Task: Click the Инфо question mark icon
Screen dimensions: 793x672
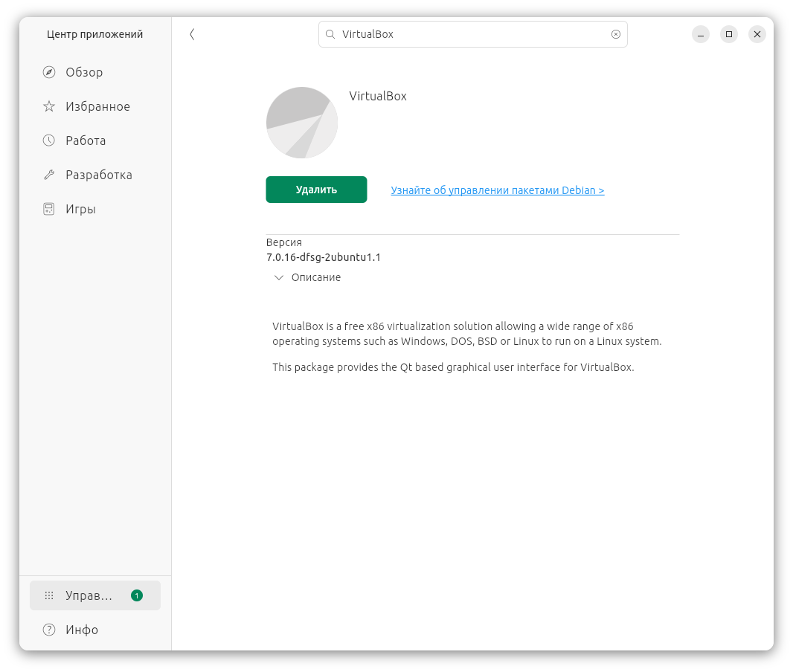Action: (49, 630)
